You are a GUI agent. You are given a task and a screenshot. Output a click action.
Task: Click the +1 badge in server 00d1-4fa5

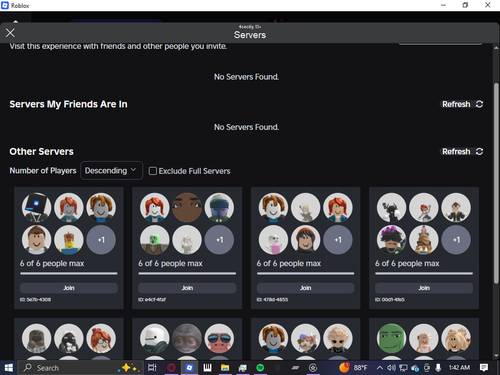456,240
